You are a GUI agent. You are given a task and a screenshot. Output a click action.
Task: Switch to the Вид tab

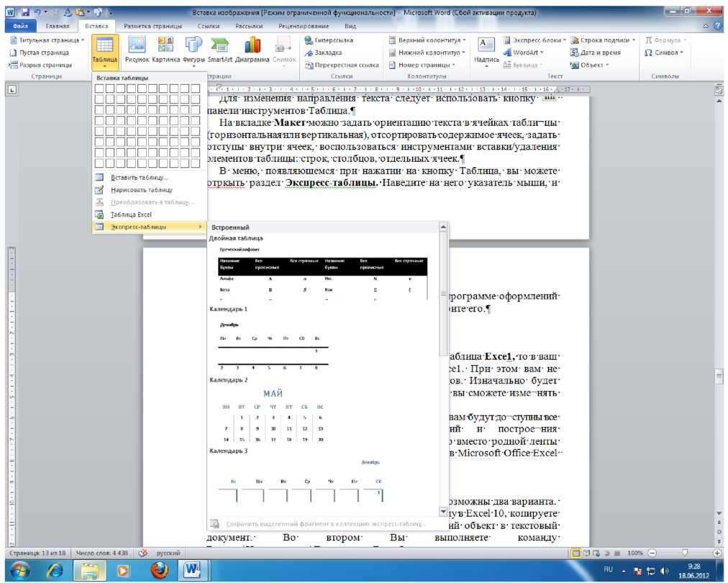pos(350,26)
